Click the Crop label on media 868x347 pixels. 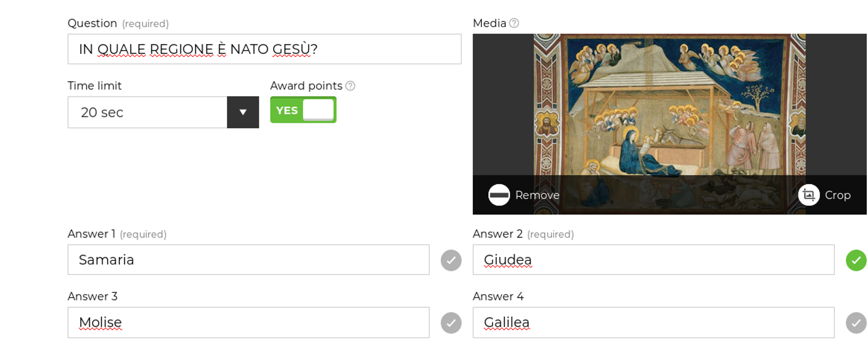837,195
